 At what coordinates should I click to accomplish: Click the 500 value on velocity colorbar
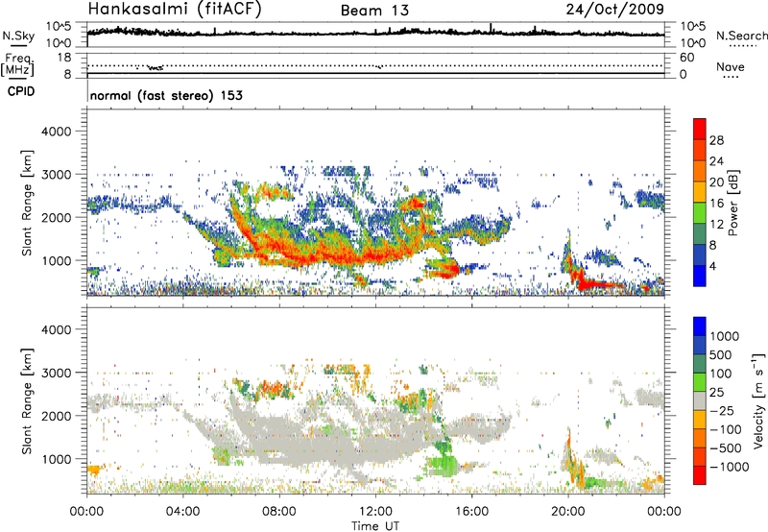click(722, 355)
